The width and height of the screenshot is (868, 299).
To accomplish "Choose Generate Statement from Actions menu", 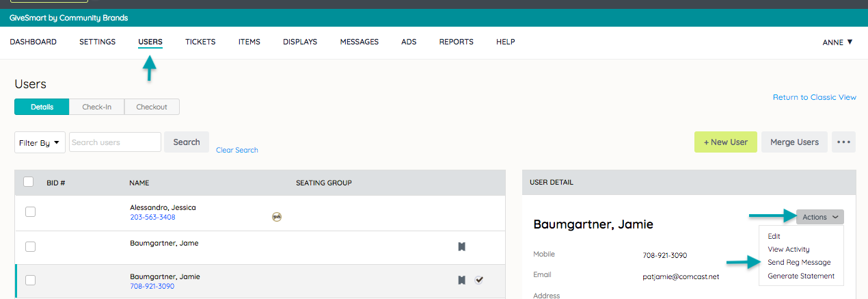I will point(801,276).
